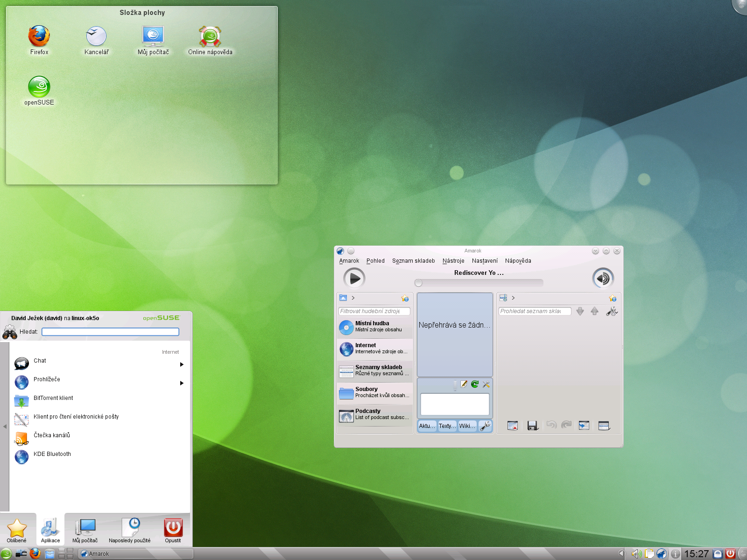Image resolution: width=747 pixels, height=560 pixels.
Task: Expand the playlist breadcrumb chevron
Action: [x=513, y=298]
